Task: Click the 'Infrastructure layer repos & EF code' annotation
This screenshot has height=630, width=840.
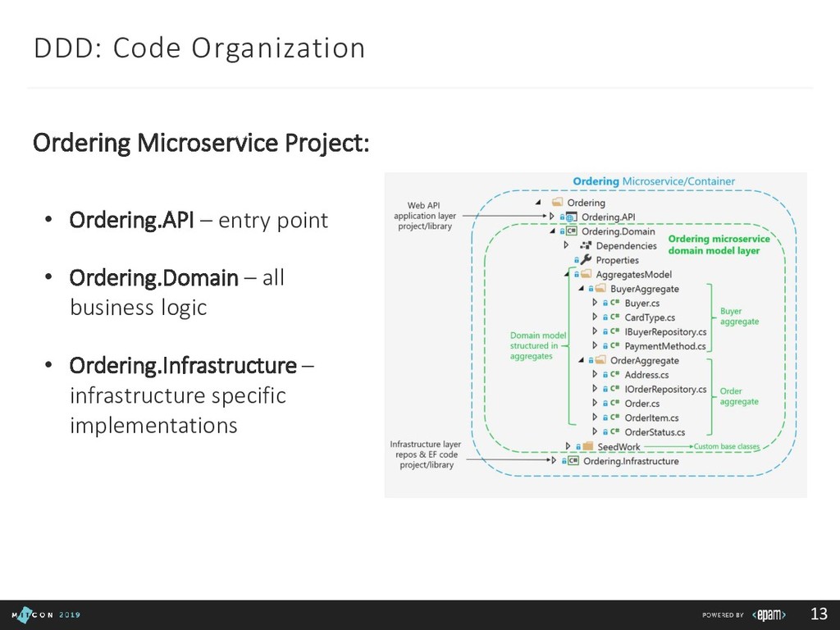Action: 426,454
